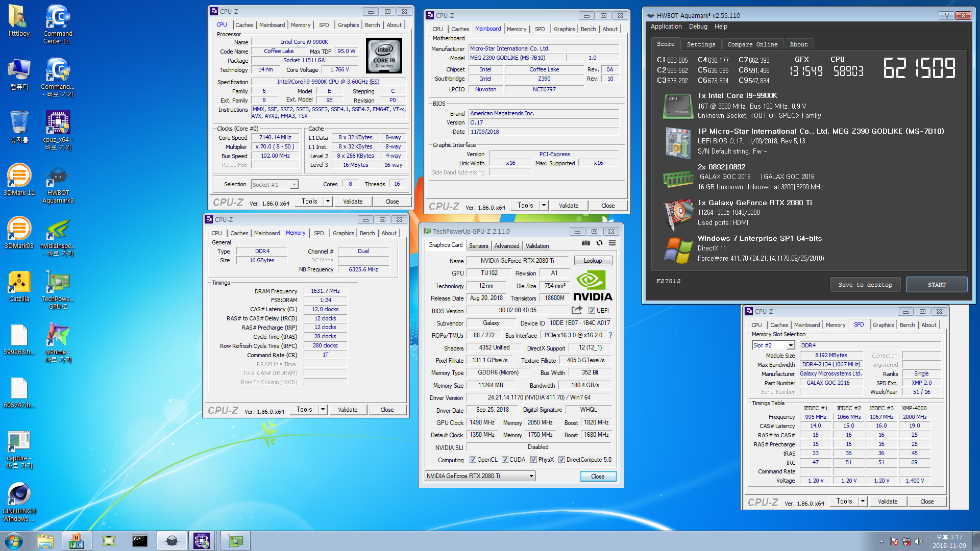
Task: Open the 599263.h file on desktop
Action: point(19,340)
